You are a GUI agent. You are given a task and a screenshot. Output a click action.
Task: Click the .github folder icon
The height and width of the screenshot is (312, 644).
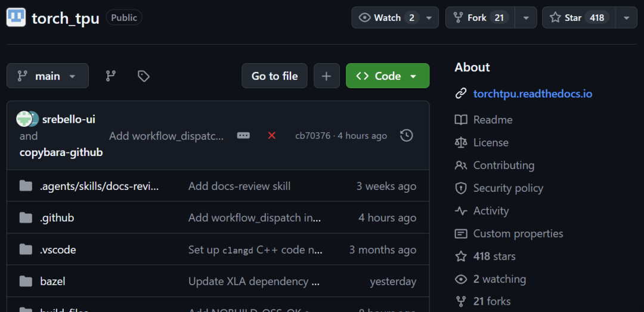[x=26, y=218]
